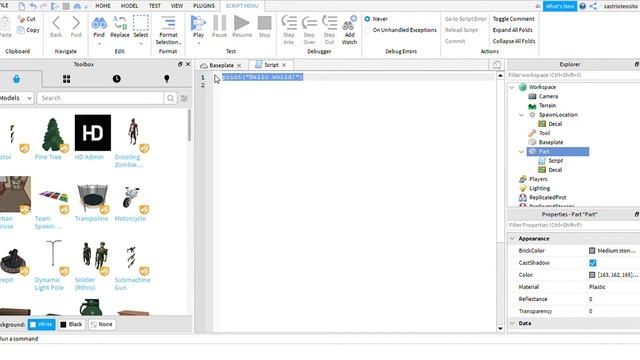Viewport: 640px width, 360px height.
Task: Select the Script item under Part
Action: tap(555, 161)
